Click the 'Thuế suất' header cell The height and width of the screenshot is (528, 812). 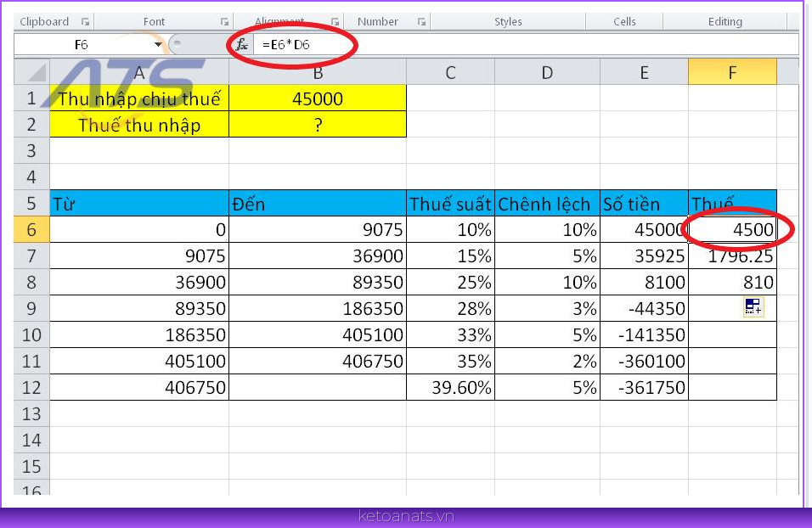click(450, 204)
